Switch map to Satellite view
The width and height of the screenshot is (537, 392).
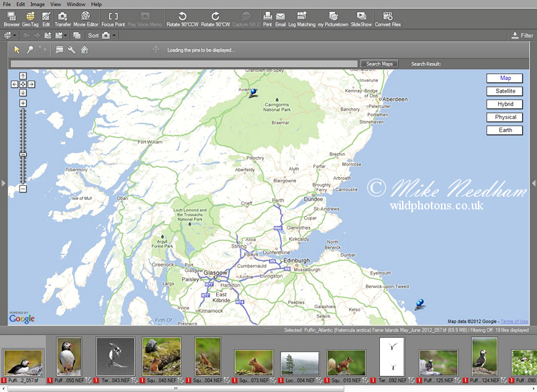(505, 91)
